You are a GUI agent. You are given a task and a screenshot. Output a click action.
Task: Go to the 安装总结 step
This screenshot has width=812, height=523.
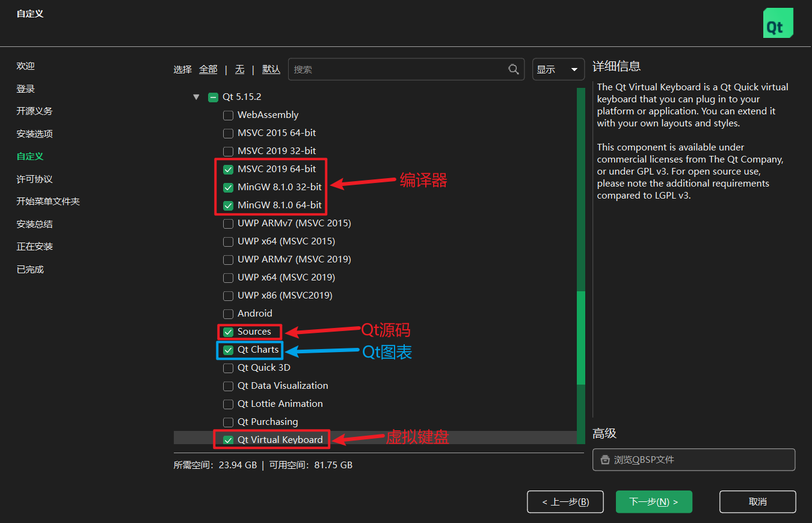point(35,224)
